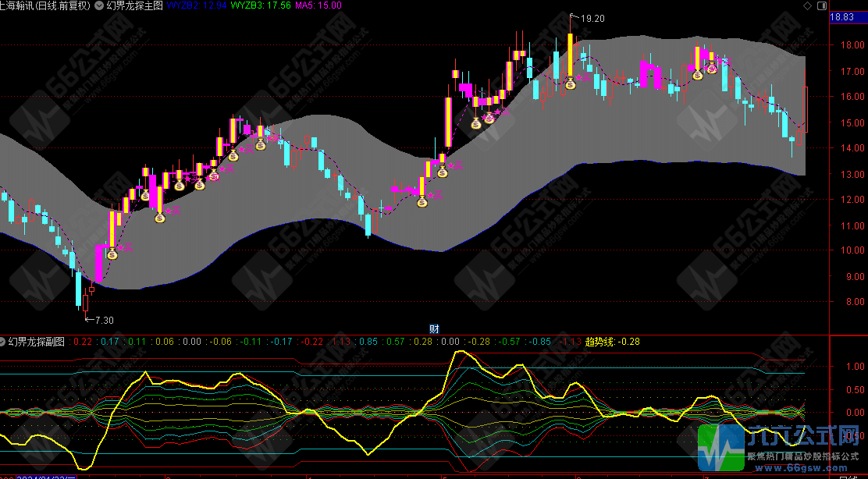The height and width of the screenshot is (479, 868).
Task: Click the 0.85 value in sub-indicator header
Action: [x=369, y=341]
